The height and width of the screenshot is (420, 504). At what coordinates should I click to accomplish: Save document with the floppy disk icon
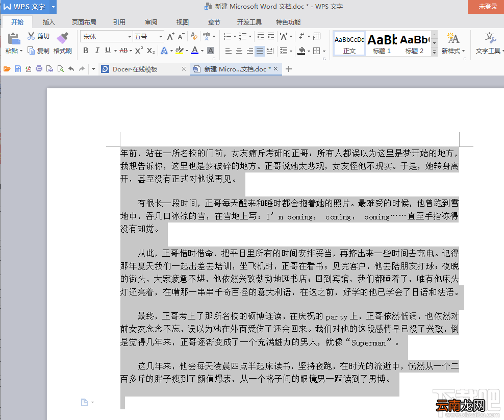(x=18, y=69)
